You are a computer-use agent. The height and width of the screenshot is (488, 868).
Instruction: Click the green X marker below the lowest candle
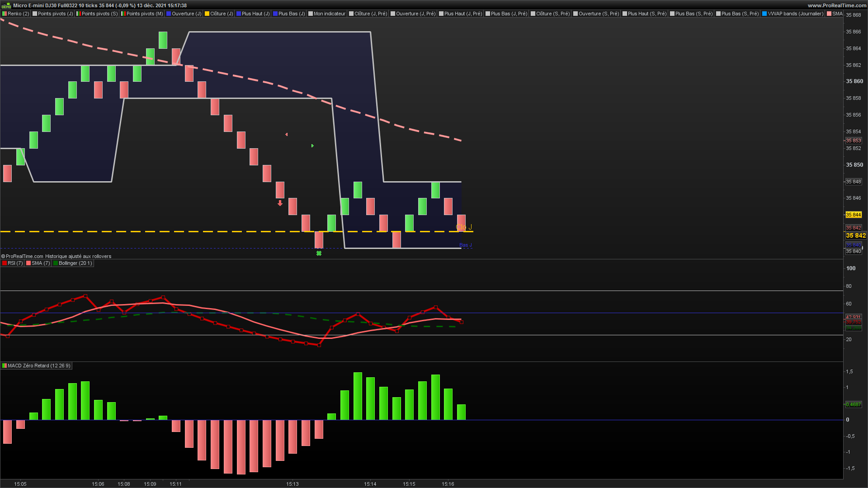coord(319,253)
